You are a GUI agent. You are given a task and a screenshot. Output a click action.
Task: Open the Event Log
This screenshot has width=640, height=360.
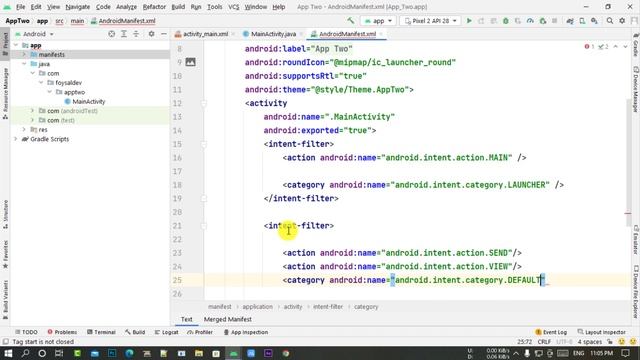click(x=551, y=332)
